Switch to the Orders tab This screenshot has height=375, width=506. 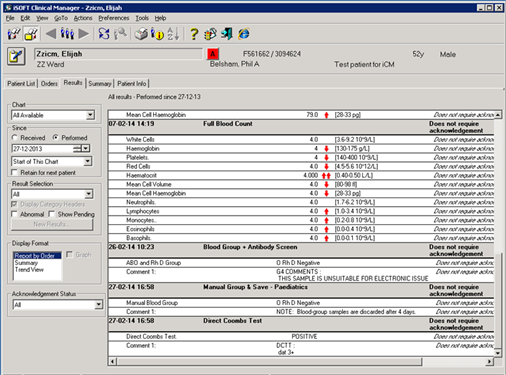[x=49, y=84]
